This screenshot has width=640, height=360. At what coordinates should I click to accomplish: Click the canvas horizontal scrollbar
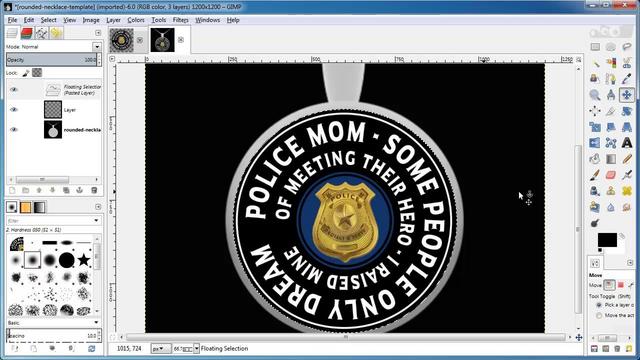[345, 337]
